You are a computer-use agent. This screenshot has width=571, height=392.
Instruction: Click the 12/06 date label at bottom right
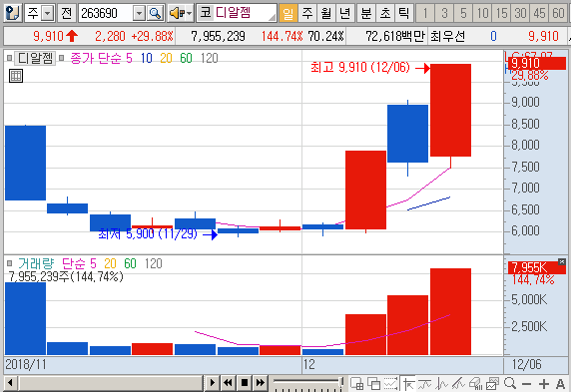pyautogui.click(x=526, y=364)
